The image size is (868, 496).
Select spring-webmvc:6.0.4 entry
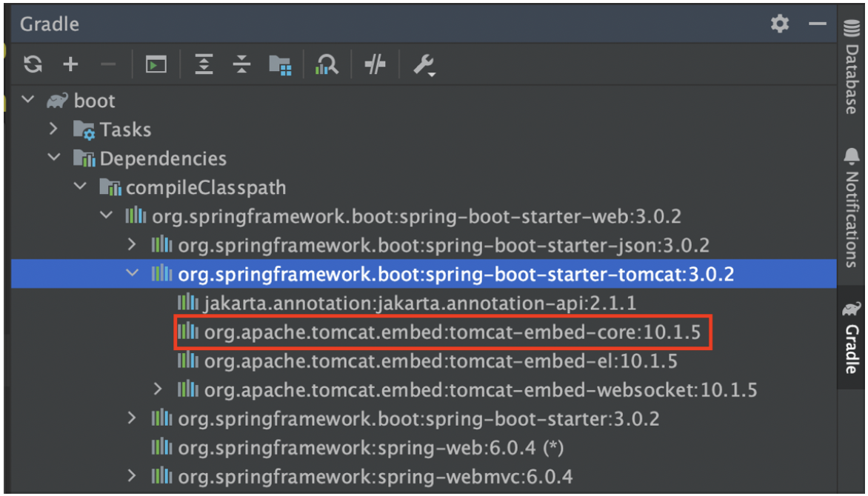[424, 476]
